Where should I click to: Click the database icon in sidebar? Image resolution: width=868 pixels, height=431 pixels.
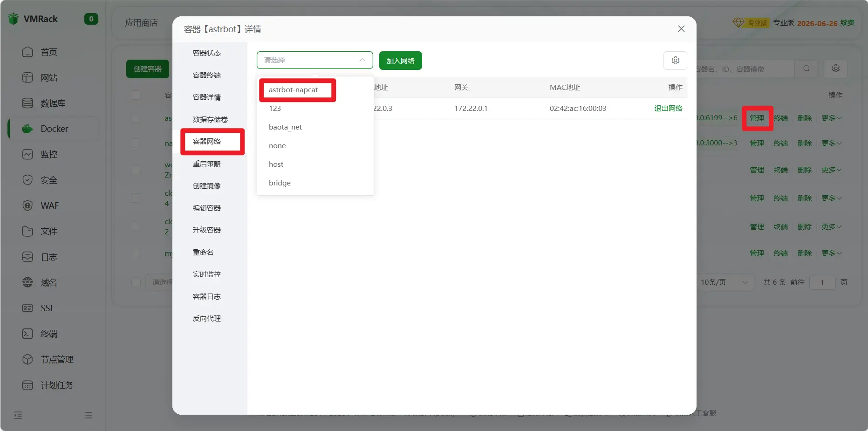pyautogui.click(x=27, y=103)
